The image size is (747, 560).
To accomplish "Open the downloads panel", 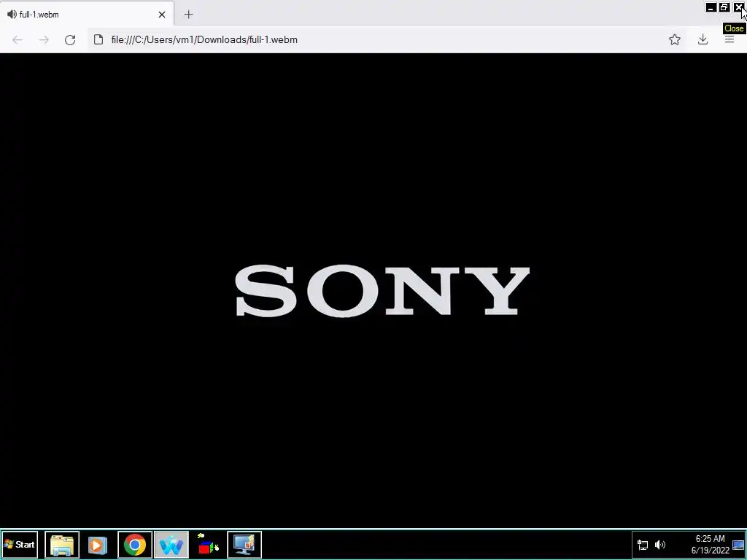I will tap(703, 39).
